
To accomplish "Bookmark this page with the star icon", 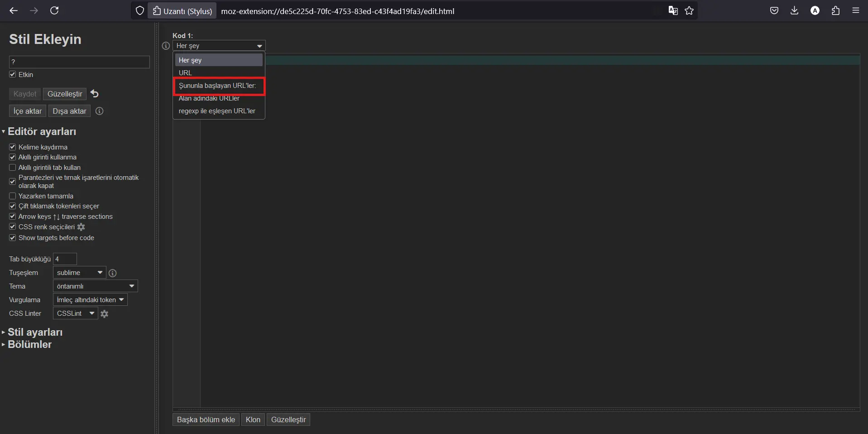I will pyautogui.click(x=689, y=11).
